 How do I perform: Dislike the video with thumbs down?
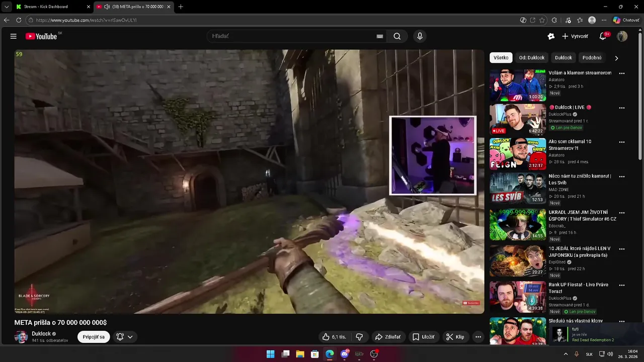[359, 337]
